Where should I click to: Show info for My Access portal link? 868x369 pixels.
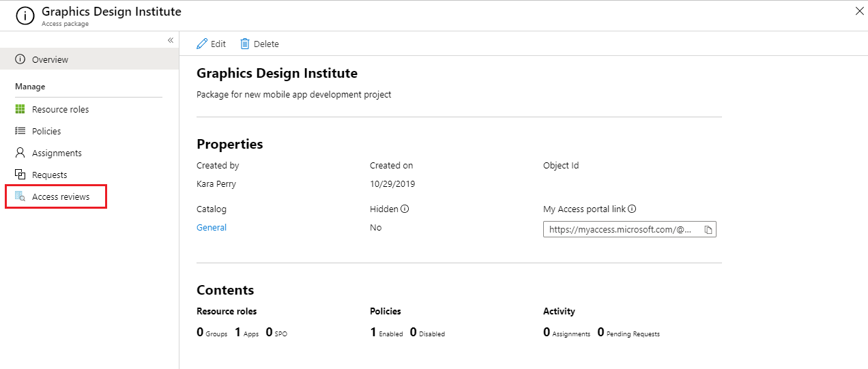tap(632, 209)
